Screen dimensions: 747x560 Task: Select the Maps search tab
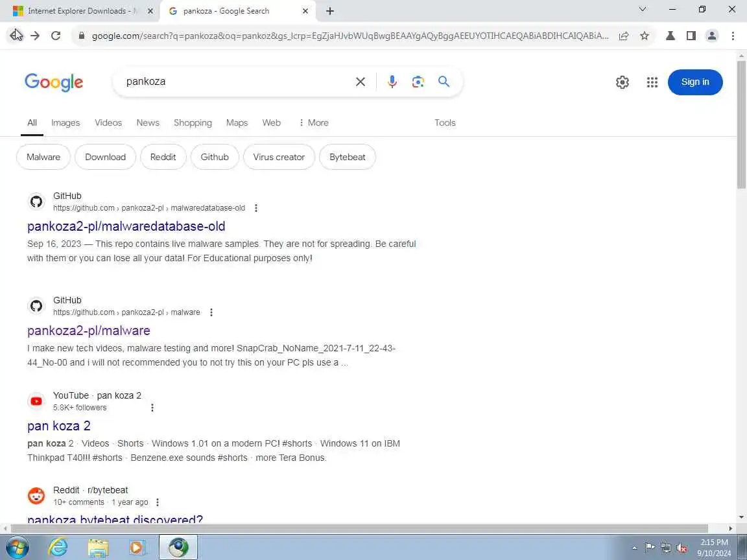click(x=237, y=123)
